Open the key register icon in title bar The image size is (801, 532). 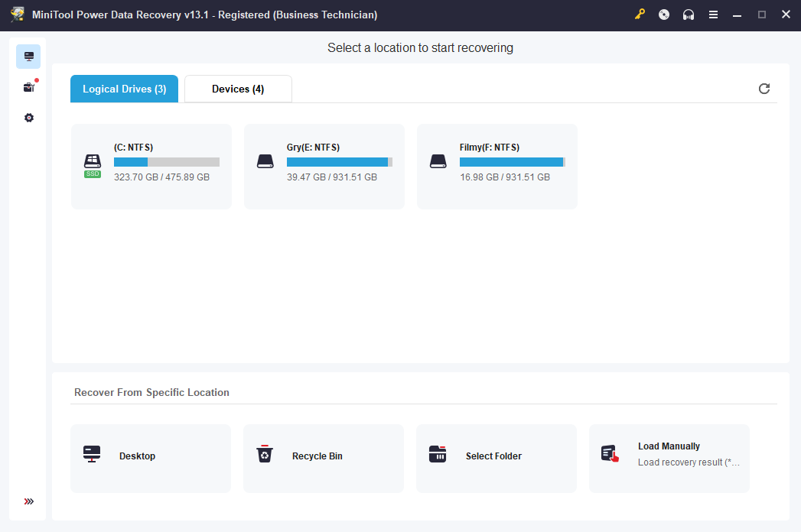coord(640,15)
